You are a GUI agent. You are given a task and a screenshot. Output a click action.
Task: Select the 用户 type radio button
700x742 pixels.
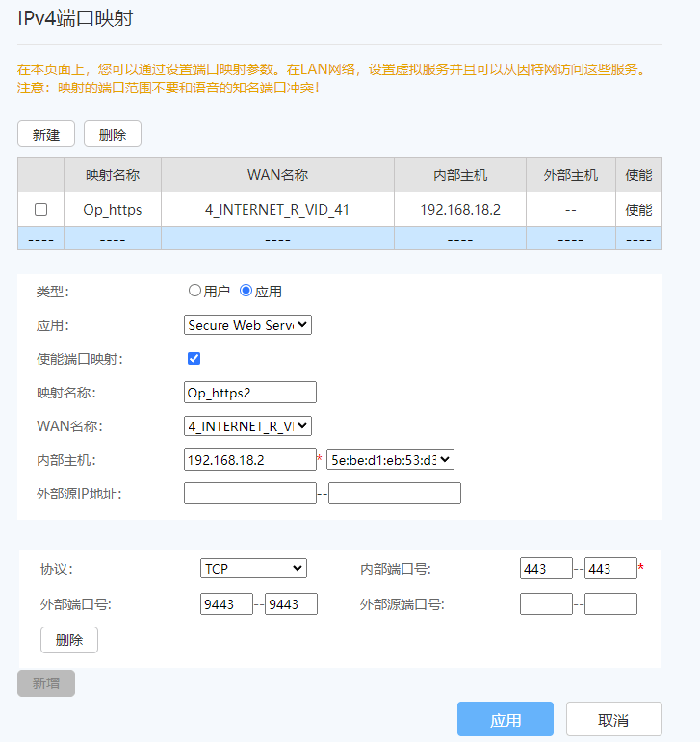(195, 290)
